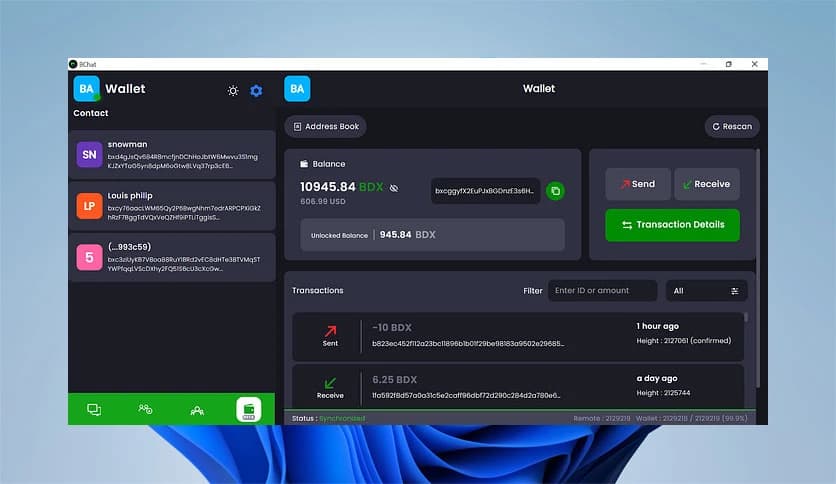Click the BChat app icon in title bar
The image size is (836, 484).
(73, 64)
